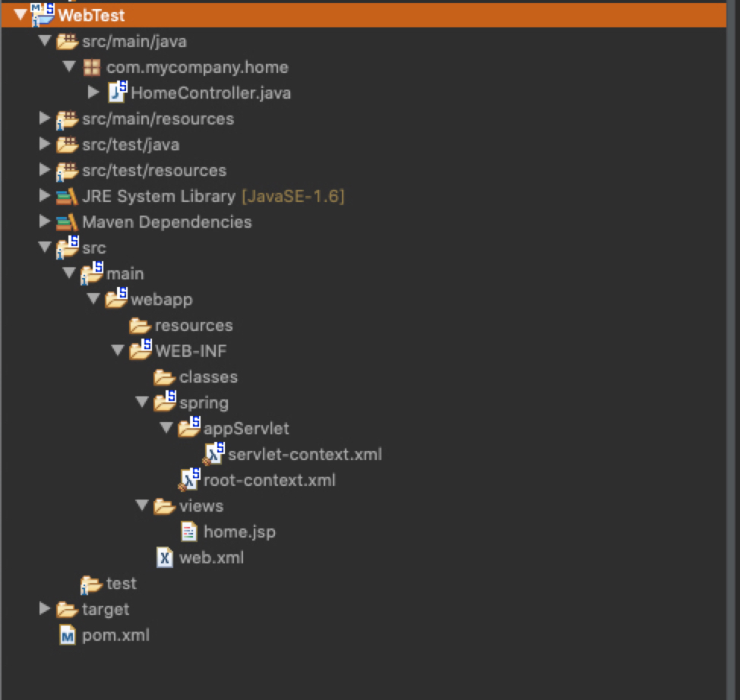Collapse the WEB-INF folder arrow
740x700 pixels.
[118, 350]
